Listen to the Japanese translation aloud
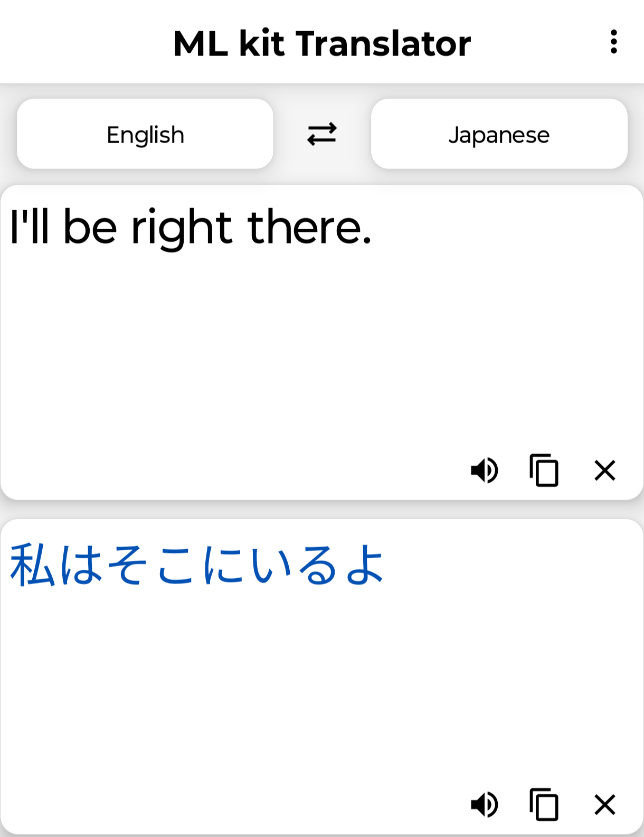This screenshot has width=644, height=837. point(484,805)
